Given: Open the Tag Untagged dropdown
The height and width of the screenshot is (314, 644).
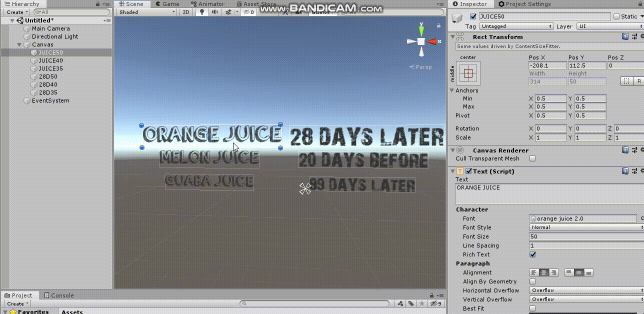Looking at the screenshot, I should [x=516, y=26].
